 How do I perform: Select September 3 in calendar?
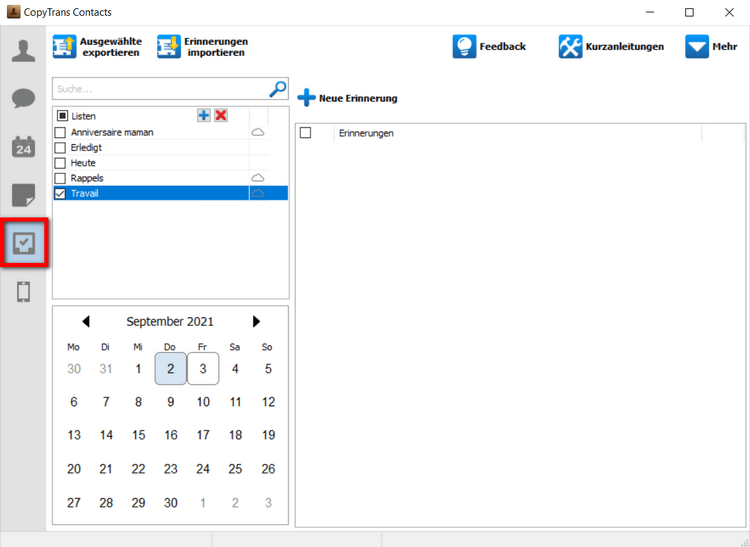(x=203, y=369)
